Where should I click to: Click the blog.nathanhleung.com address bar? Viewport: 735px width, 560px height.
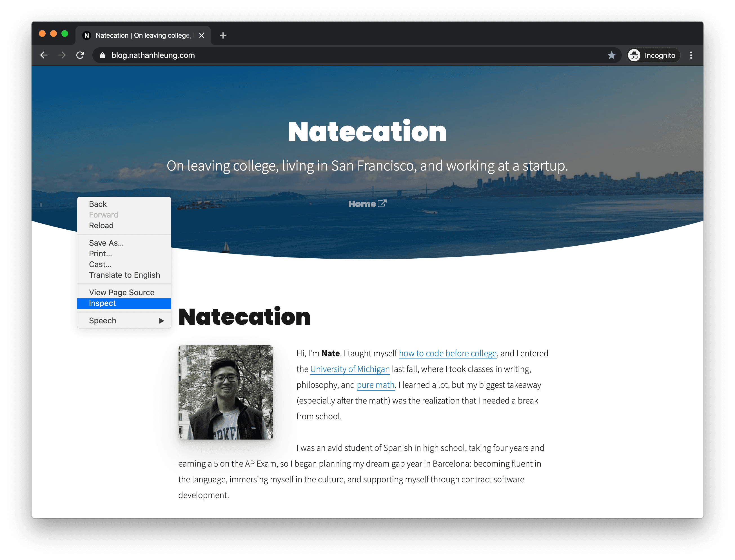pyautogui.click(x=153, y=55)
